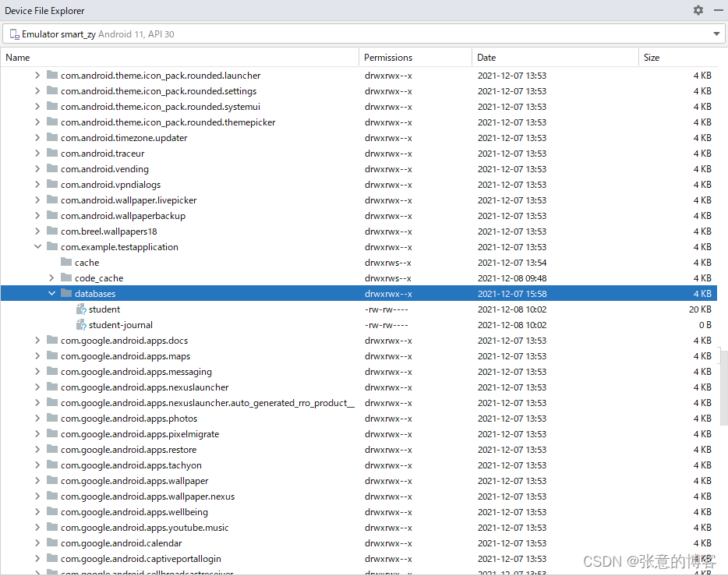Expand the com.google.android.calendar folder
Image resolution: width=728 pixels, height=576 pixels.
(x=37, y=542)
